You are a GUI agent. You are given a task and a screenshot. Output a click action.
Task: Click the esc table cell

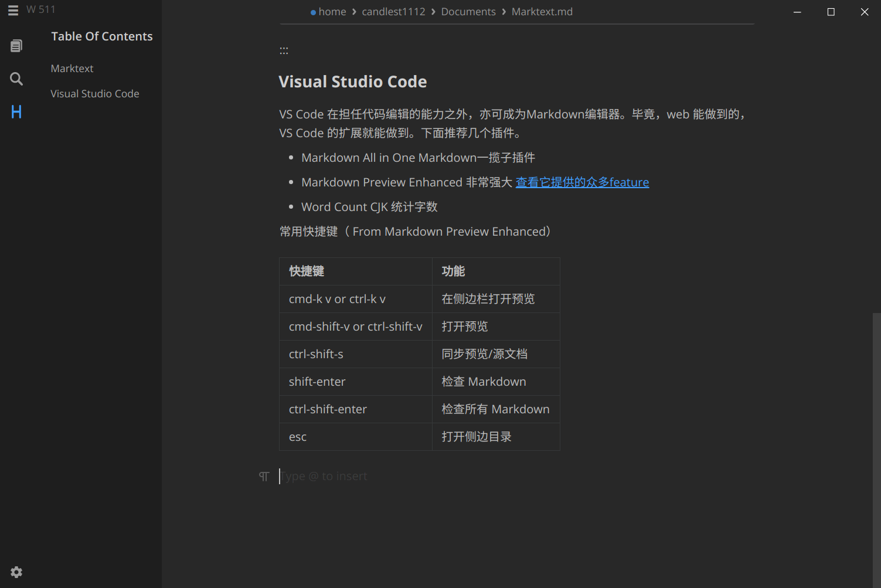[x=355, y=437]
